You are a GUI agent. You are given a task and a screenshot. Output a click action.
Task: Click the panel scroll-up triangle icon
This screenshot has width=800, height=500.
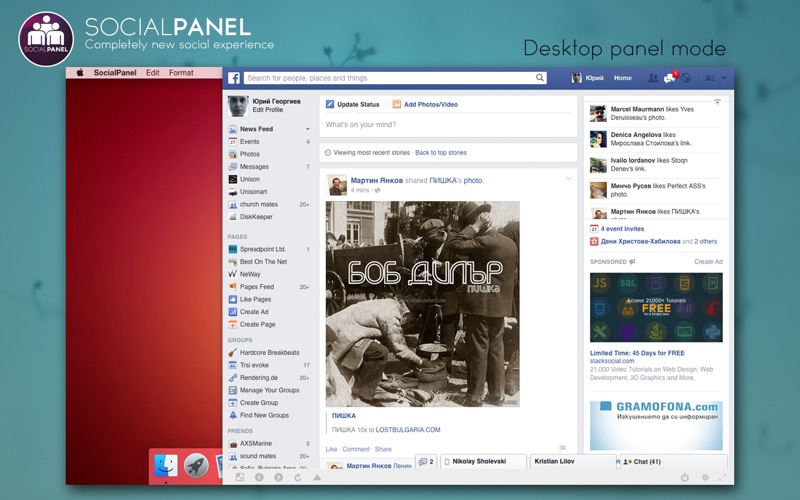tap(317, 477)
